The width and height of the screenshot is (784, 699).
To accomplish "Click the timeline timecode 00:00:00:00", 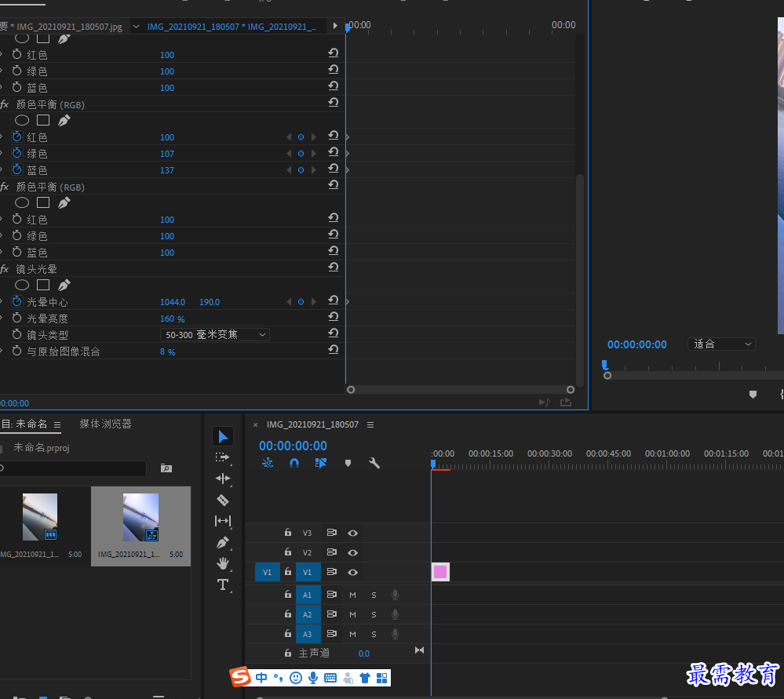I will coord(293,446).
